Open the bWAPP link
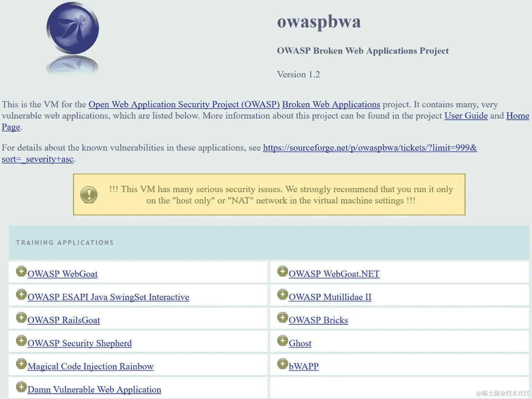The image size is (532, 399). pyautogui.click(x=303, y=366)
